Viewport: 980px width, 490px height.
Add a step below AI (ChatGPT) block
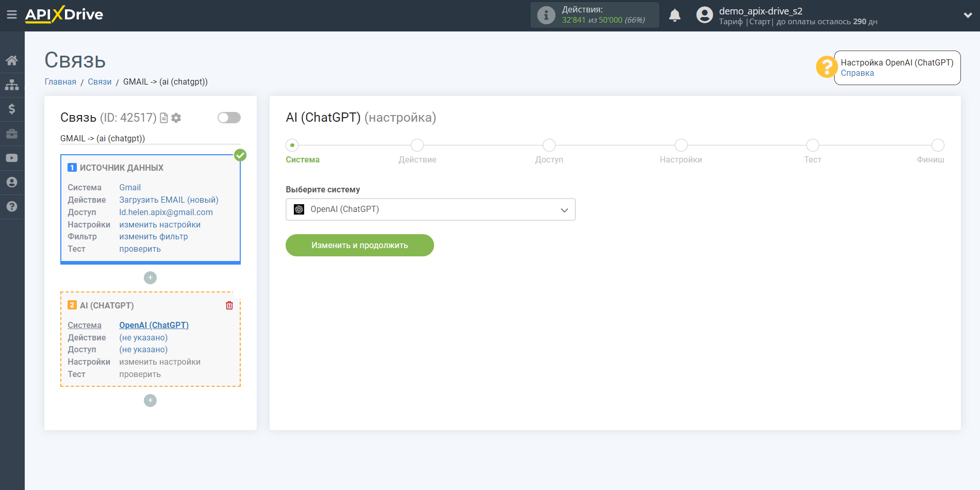point(150,400)
